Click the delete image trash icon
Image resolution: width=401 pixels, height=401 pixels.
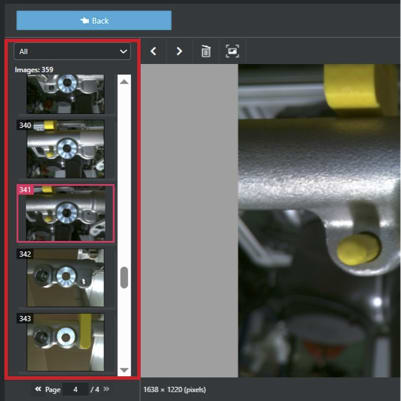(206, 51)
